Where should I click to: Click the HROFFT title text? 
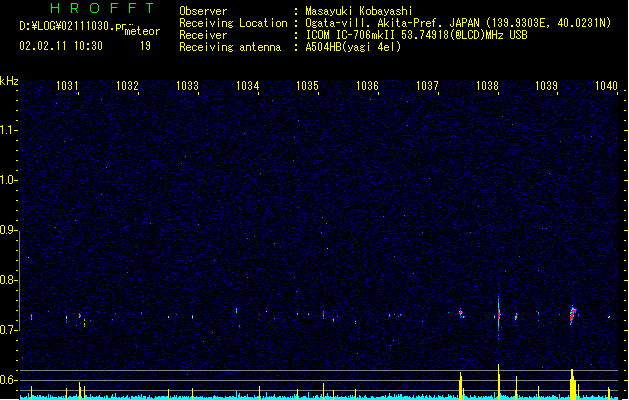coord(102,8)
